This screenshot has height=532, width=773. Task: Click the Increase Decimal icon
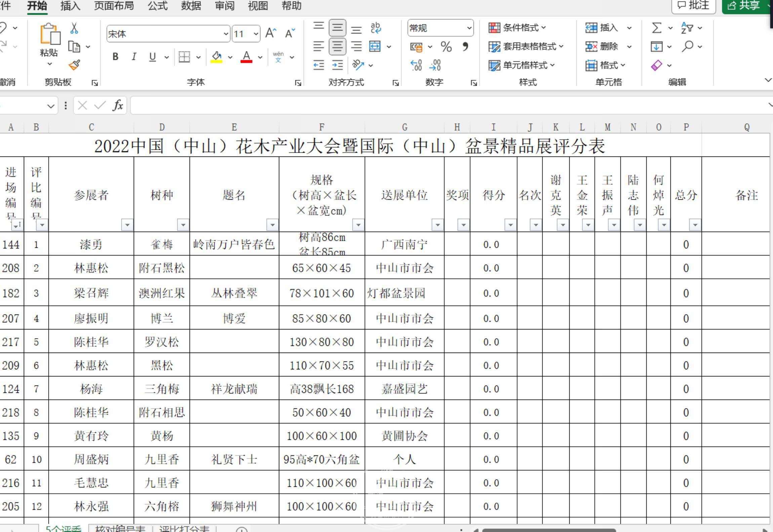pyautogui.click(x=416, y=65)
